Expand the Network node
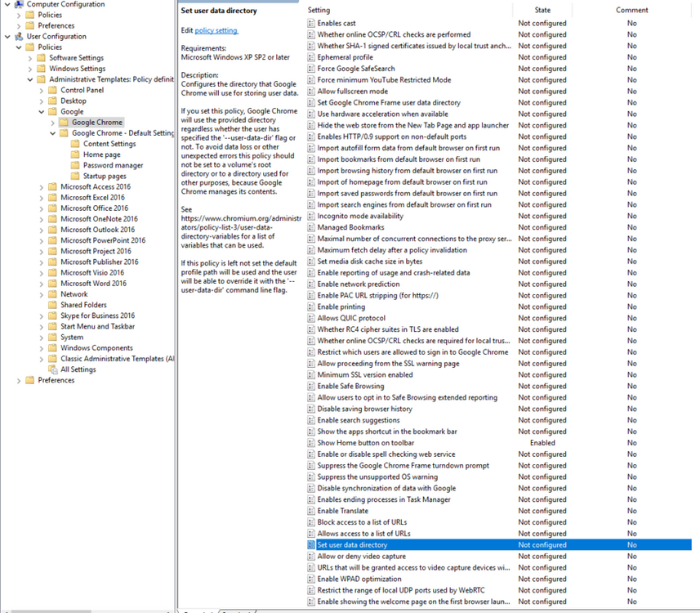The image size is (700, 613). coord(42,294)
